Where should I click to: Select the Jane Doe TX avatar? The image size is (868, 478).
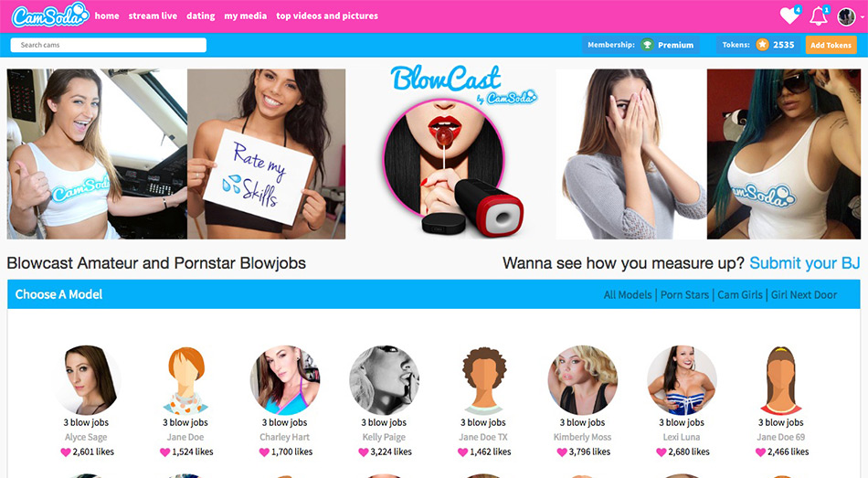[x=484, y=380]
